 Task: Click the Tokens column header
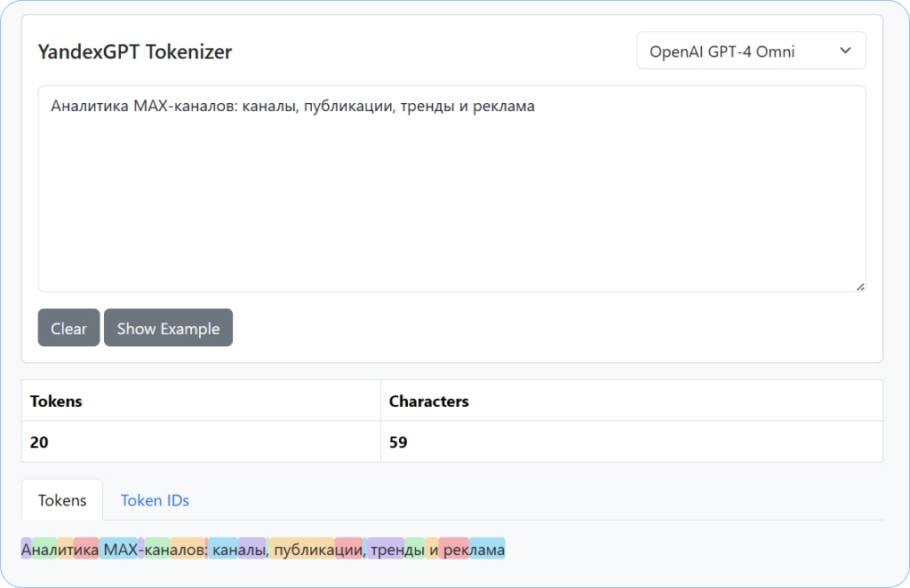[x=56, y=401]
